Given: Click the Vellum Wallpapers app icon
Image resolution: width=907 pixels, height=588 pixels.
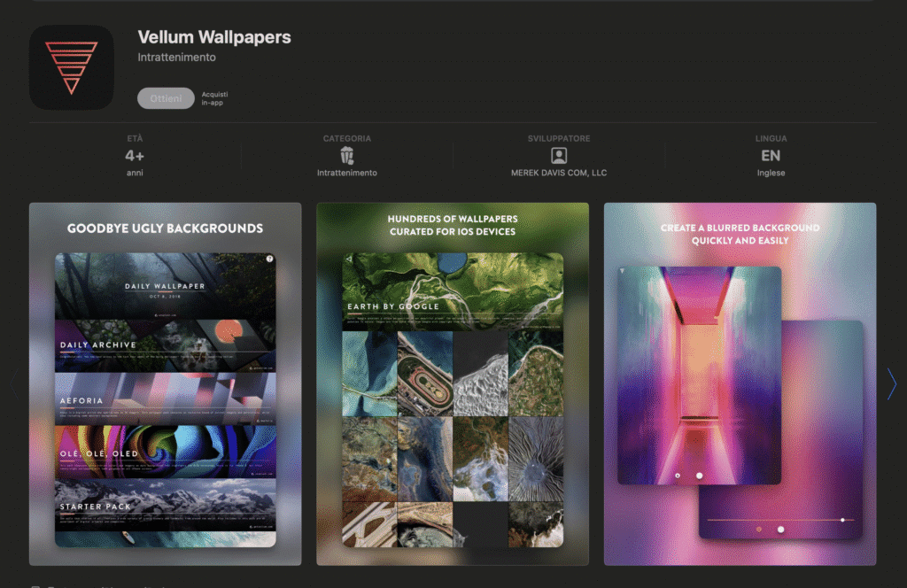Looking at the screenshot, I should [71, 67].
